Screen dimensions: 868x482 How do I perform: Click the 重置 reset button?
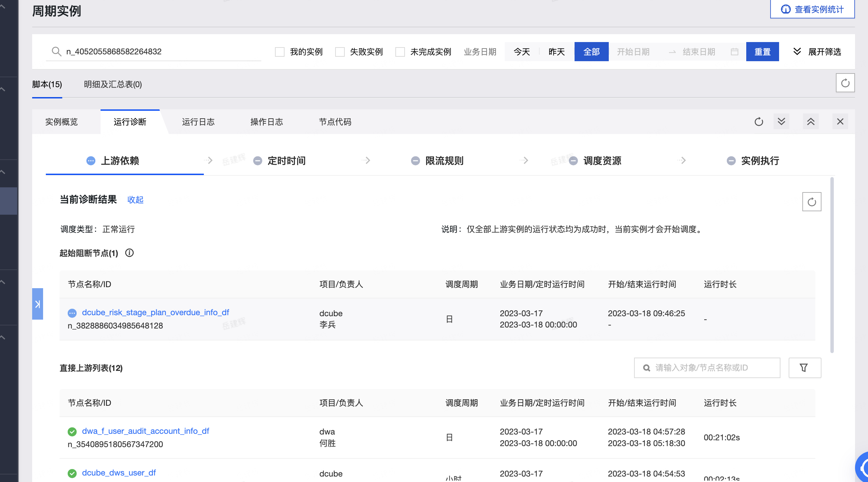tap(763, 52)
